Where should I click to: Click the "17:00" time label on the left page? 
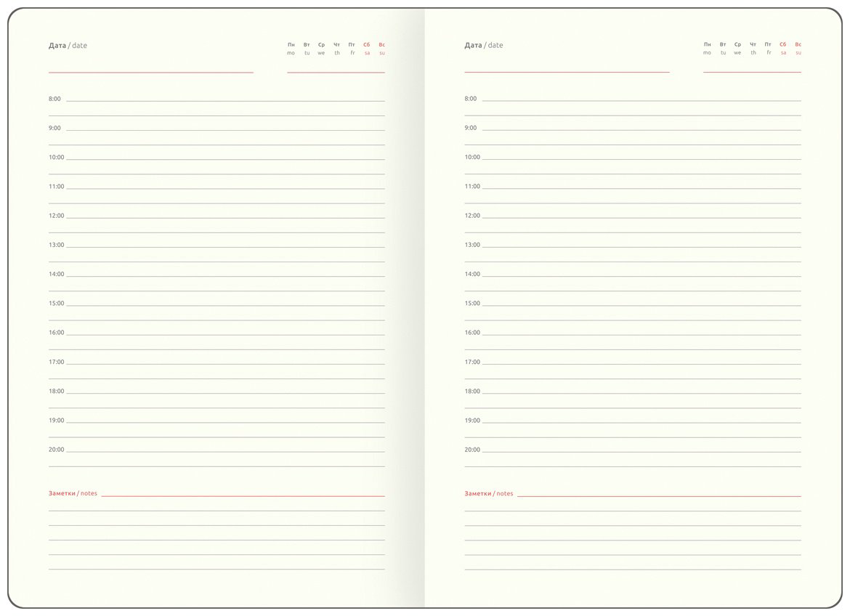57,362
